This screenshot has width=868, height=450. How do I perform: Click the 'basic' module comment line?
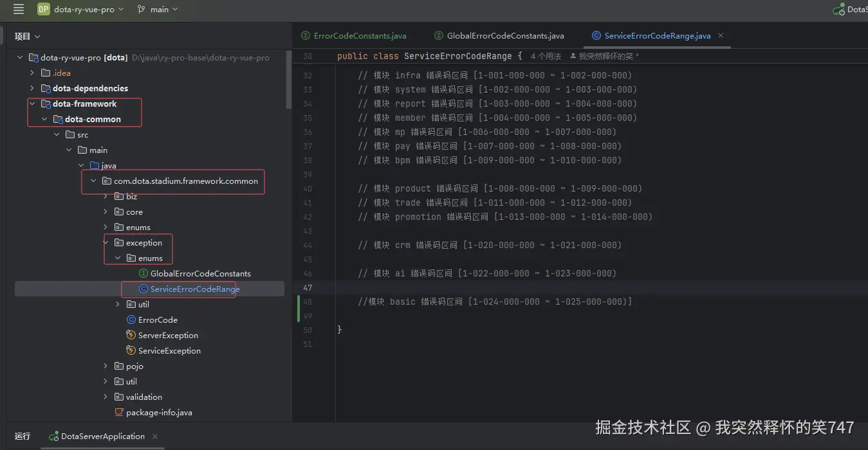(x=495, y=301)
